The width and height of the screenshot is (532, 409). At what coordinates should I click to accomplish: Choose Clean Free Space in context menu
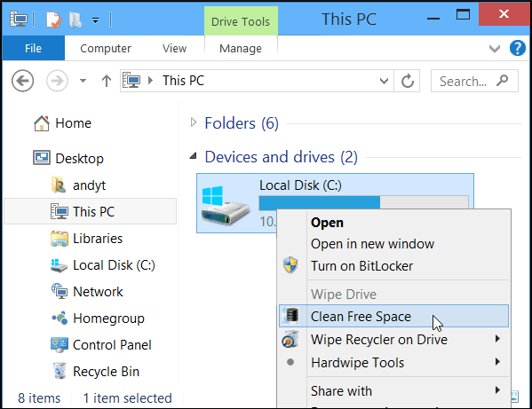pyautogui.click(x=393, y=316)
